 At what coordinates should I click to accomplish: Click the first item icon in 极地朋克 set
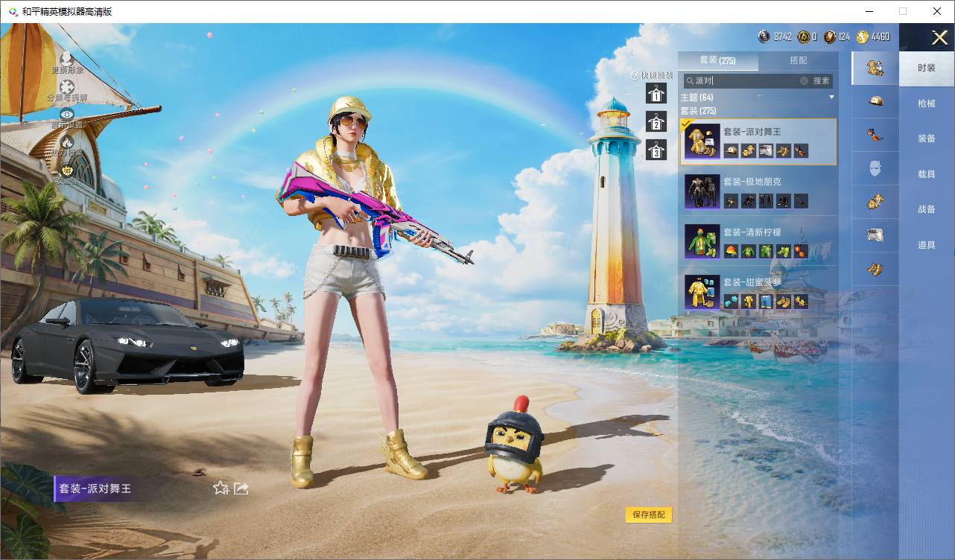click(x=731, y=201)
